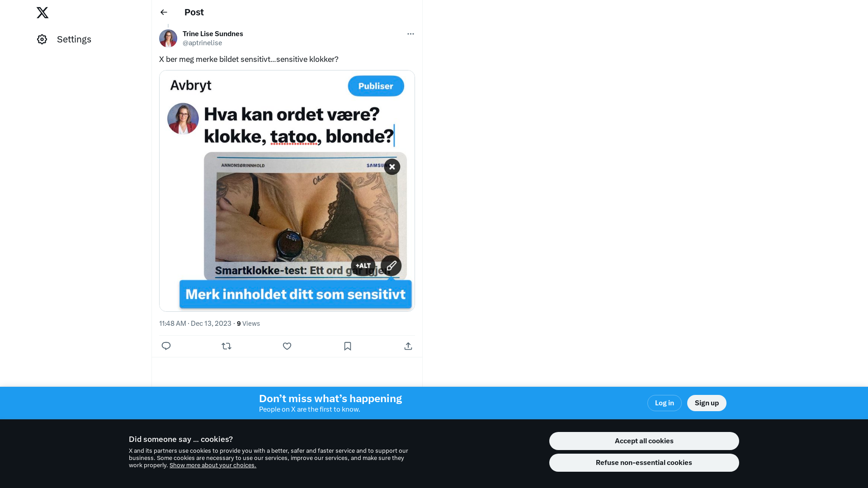Click the 11:48 AM Dec 13, 2023 timestamp
Image resolution: width=868 pixels, height=488 pixels.
click(x=195, y=324)
